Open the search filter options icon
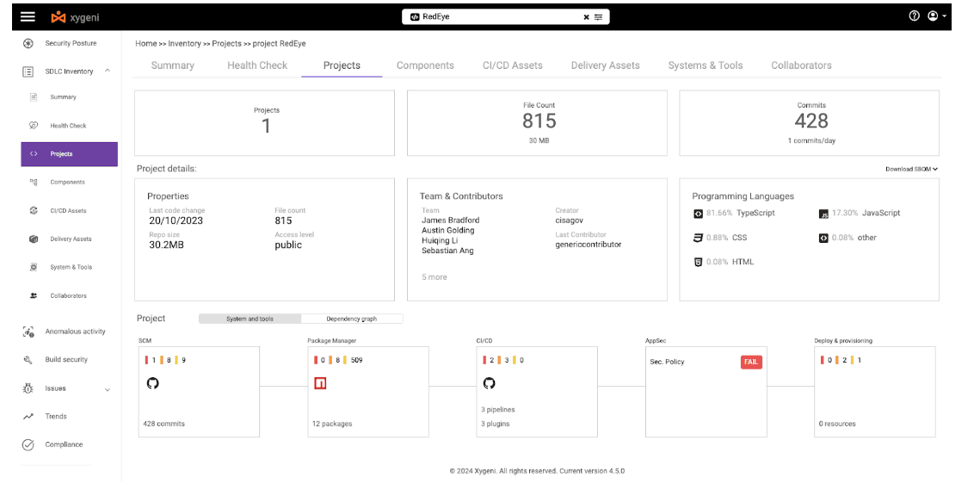The height and width of the screenshot is (484, 980). pos(599,17)
